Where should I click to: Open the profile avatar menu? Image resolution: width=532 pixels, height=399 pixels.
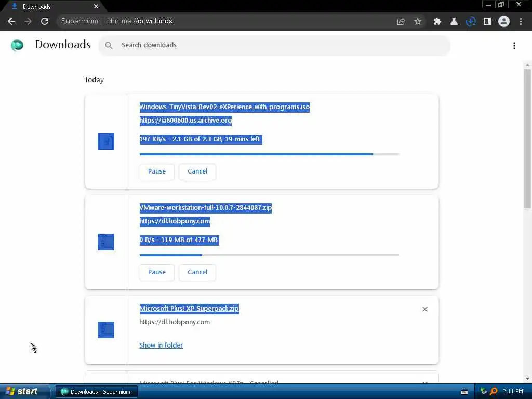[504, 21]
